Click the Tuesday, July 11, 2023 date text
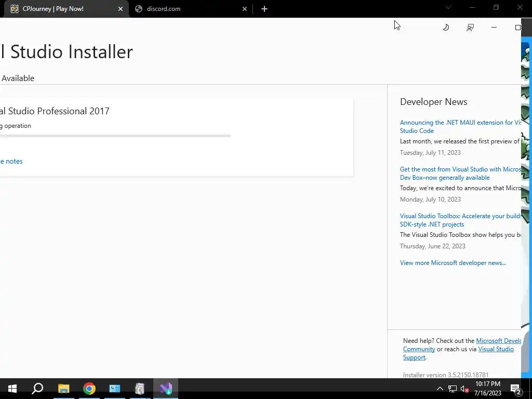Screen dimensions: 532x399 430,153
